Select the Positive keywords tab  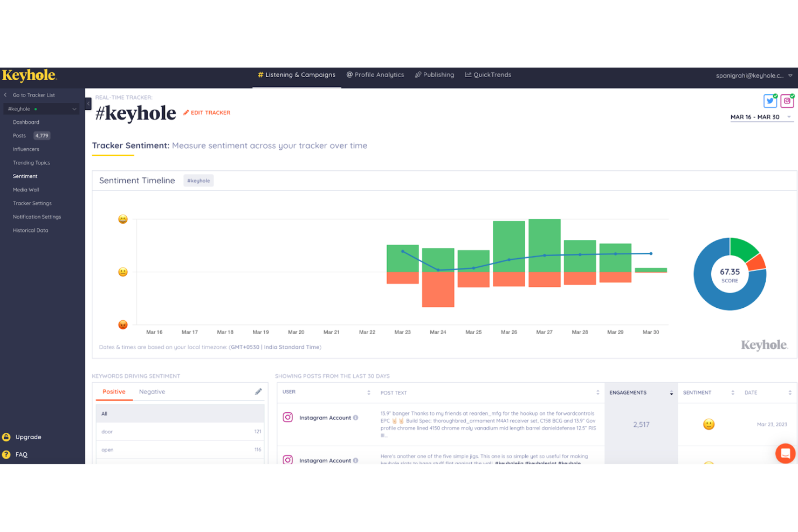114,392
